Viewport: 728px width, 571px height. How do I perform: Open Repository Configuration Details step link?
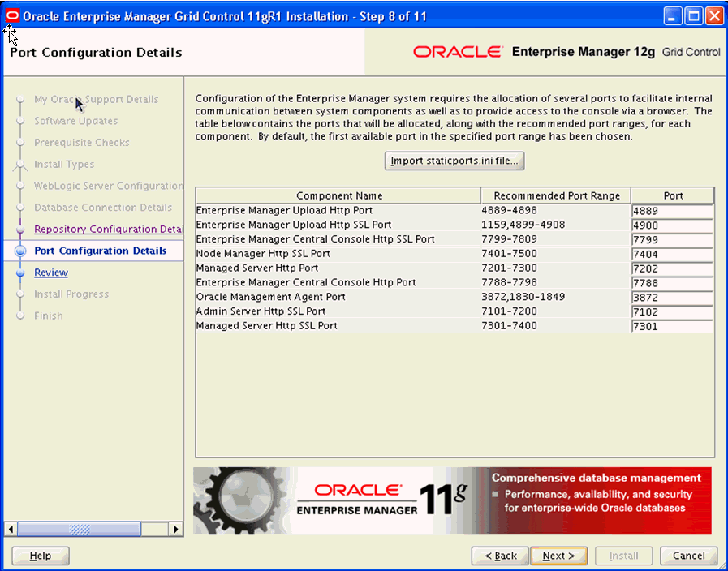pos(109,230)
